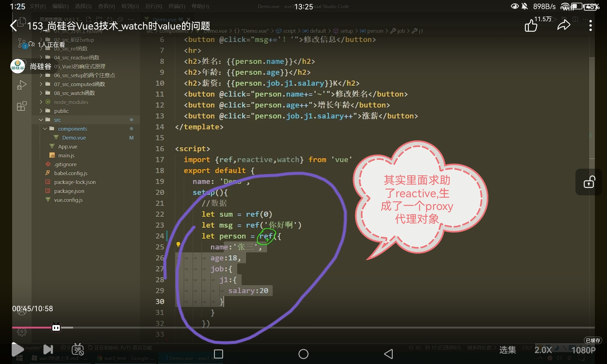Screen dimensions: 607x364
Task: Tap the back arrow icon
Action: pos(14,26)
